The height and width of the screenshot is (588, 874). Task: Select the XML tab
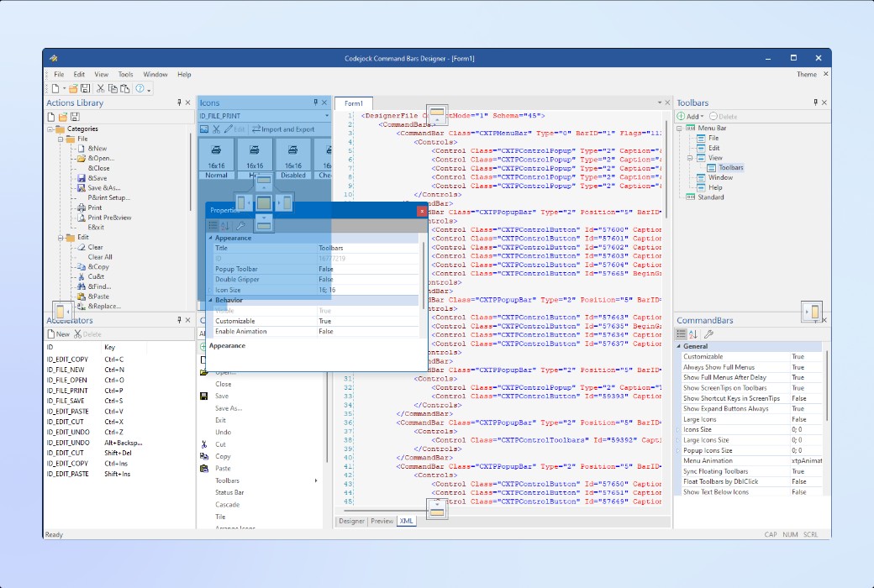point(407,521)
